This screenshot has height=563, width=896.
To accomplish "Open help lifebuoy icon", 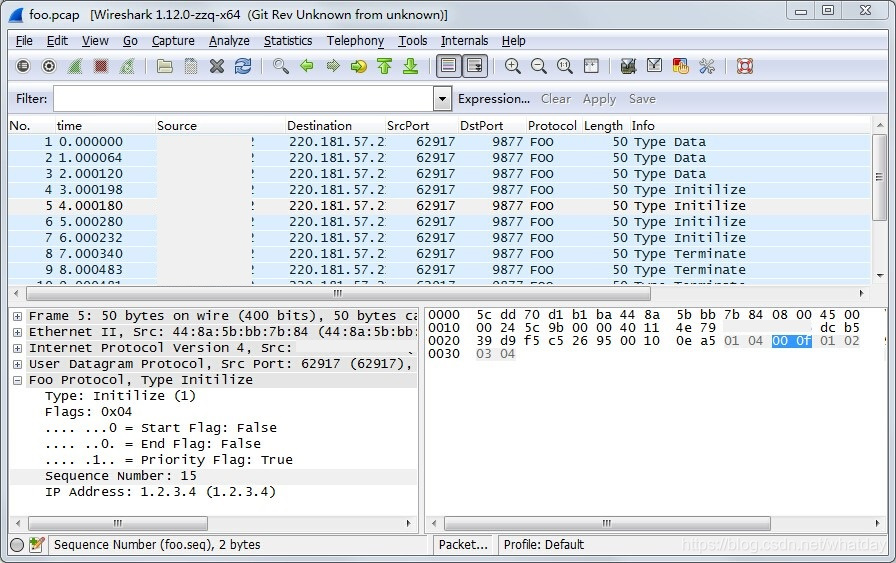I will (745, 66).
